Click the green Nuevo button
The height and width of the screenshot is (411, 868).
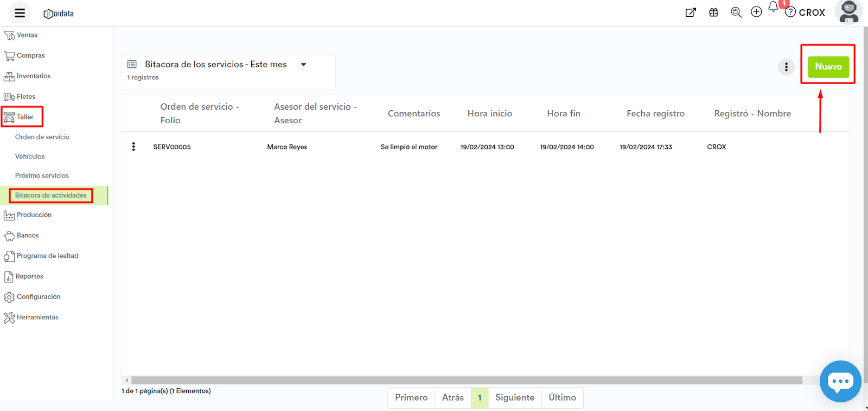coord(828,67)
